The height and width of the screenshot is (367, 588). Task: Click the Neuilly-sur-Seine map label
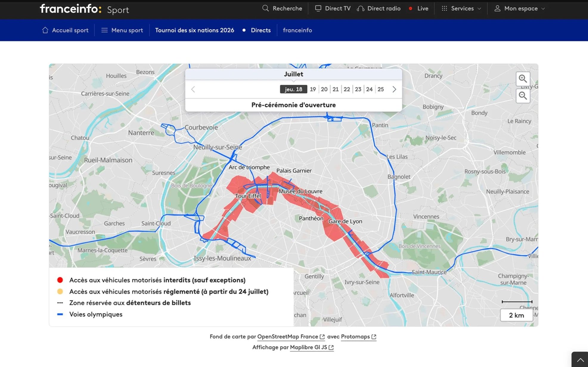coord(218,147)
